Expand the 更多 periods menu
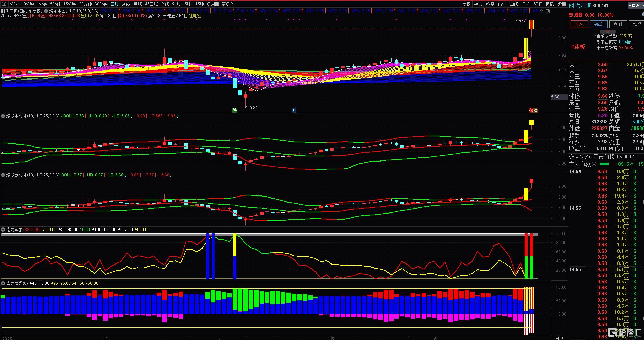The width and height of the screenshot is (644, 340). tap(227, 4)
